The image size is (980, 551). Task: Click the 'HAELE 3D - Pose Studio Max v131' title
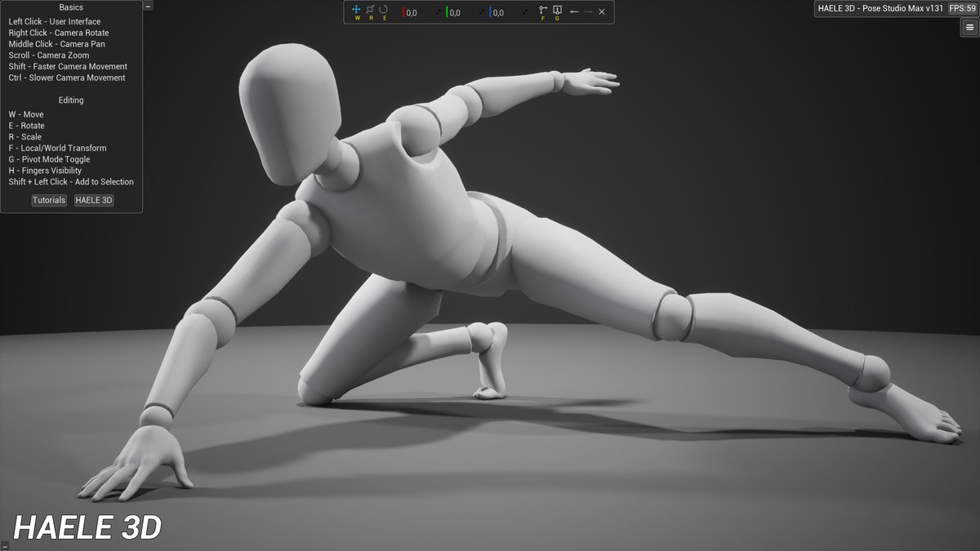click(x=880, y=7)
